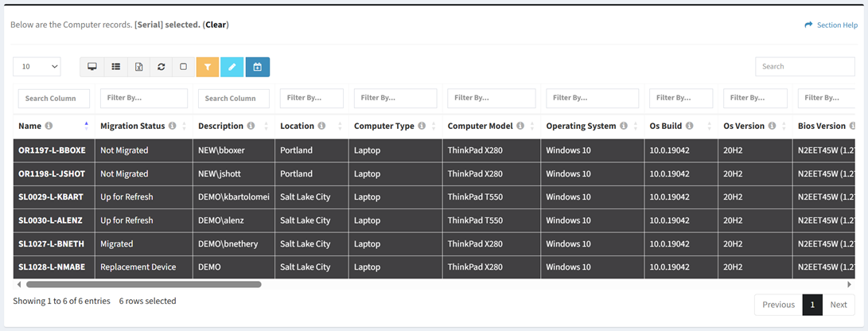Image resolution: width=868 pixels, height=331 pixels.
Task: Click the Name column sort arrows
Action: (87, 127)
